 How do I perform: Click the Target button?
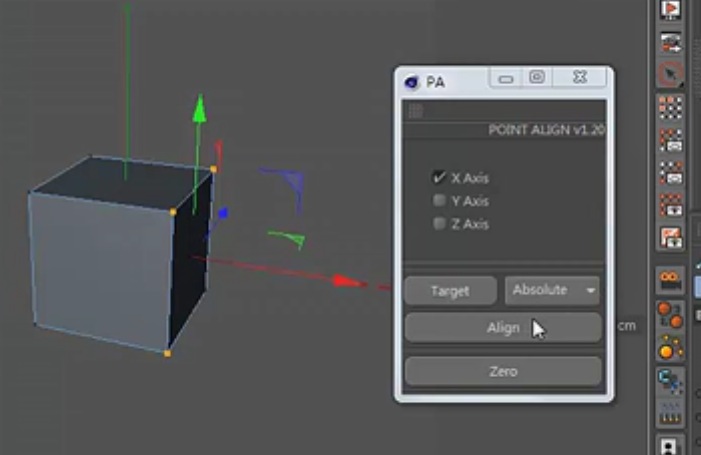[x=450, y=291]
